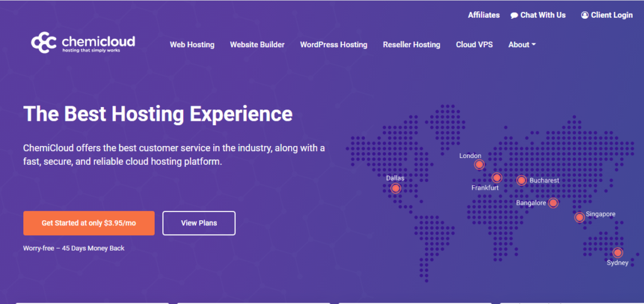Select the Bucharest server location marker
The image size is (644, 304).
tap(521, 180)
